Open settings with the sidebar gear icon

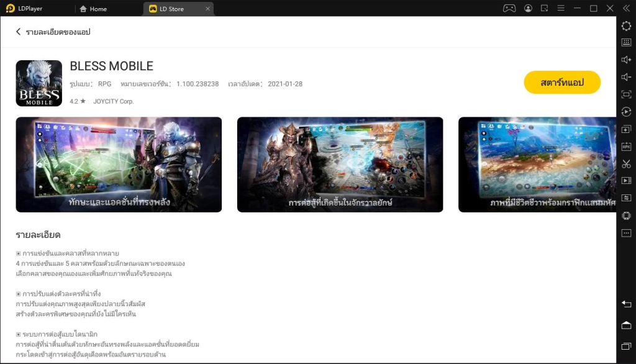626,26
